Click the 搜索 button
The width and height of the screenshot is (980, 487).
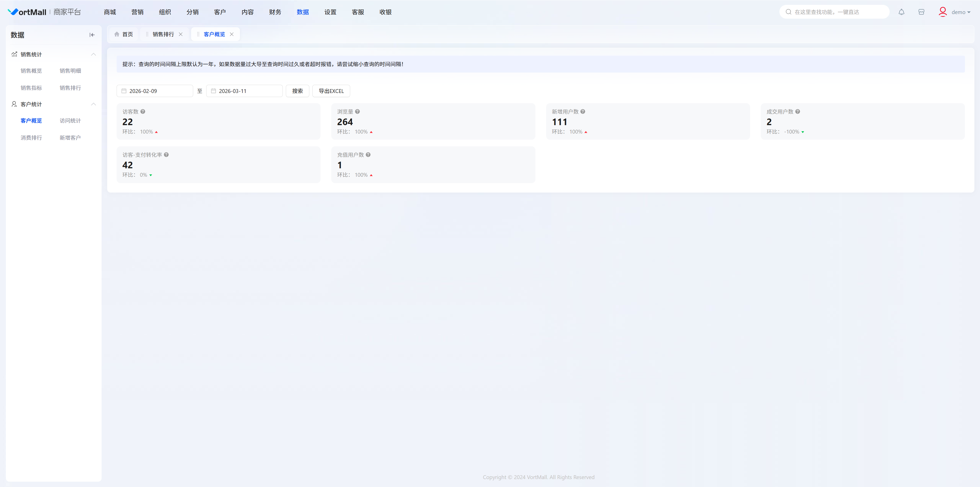[297, 91]
